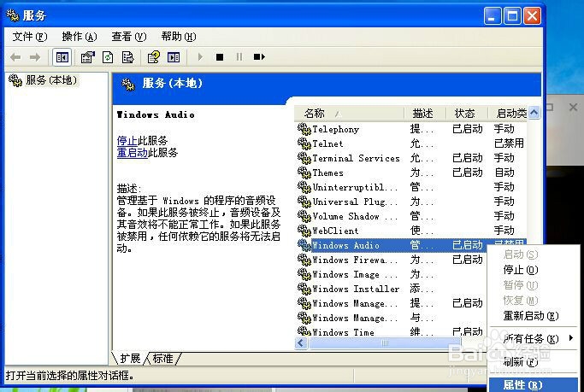
Task: Click the WebClient service gear icon
Action: [304, 231]
